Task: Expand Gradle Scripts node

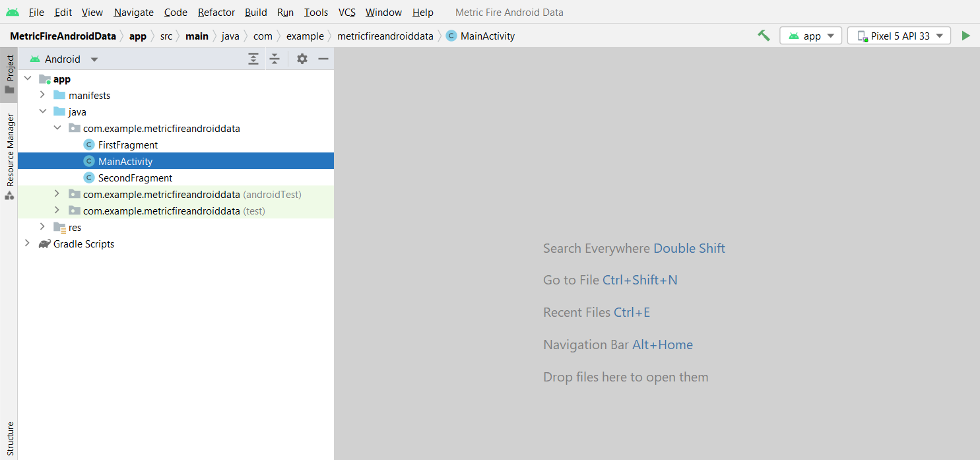Action: tap(28, 244)
